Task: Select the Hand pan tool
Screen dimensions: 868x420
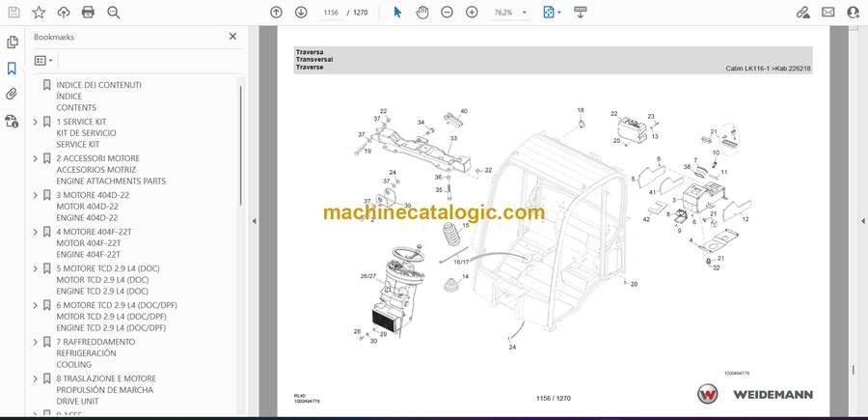Action: [x=422, y=13]
